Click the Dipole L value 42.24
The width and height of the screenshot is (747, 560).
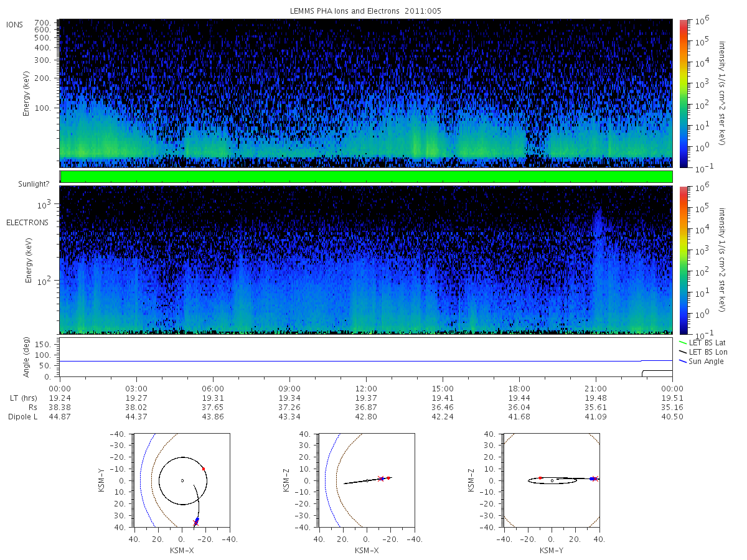click(443, 417)
